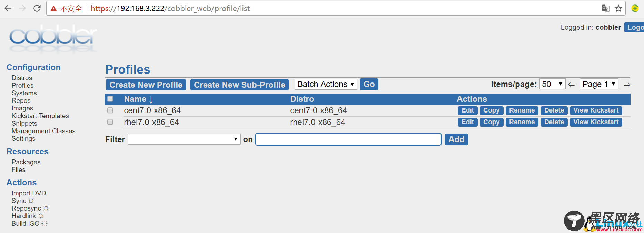Check the select-all checkbox in table header
The width and height of the screenshot is (644, 233).
(110, 99)
